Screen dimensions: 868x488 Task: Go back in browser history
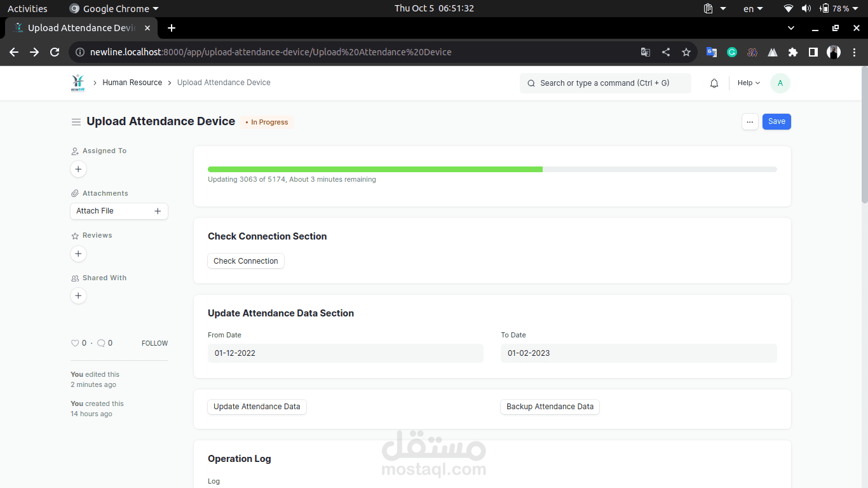[x=14, y=52]
